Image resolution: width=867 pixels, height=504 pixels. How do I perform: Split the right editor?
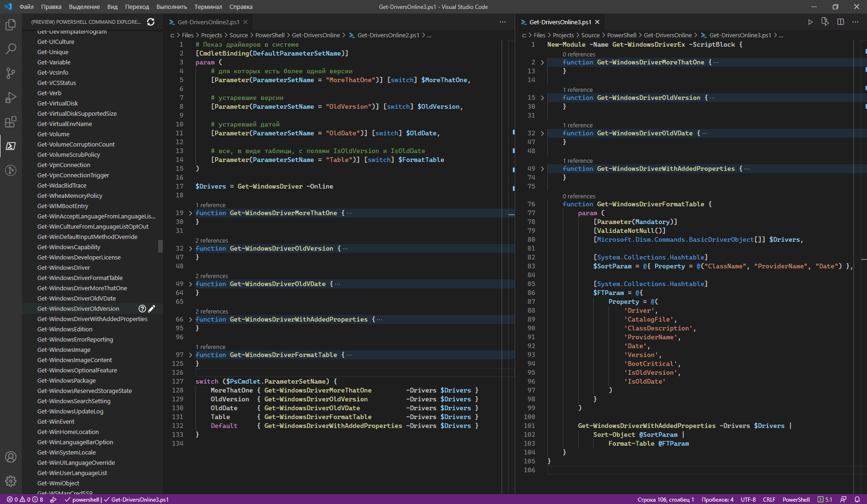tap(840, 22)
